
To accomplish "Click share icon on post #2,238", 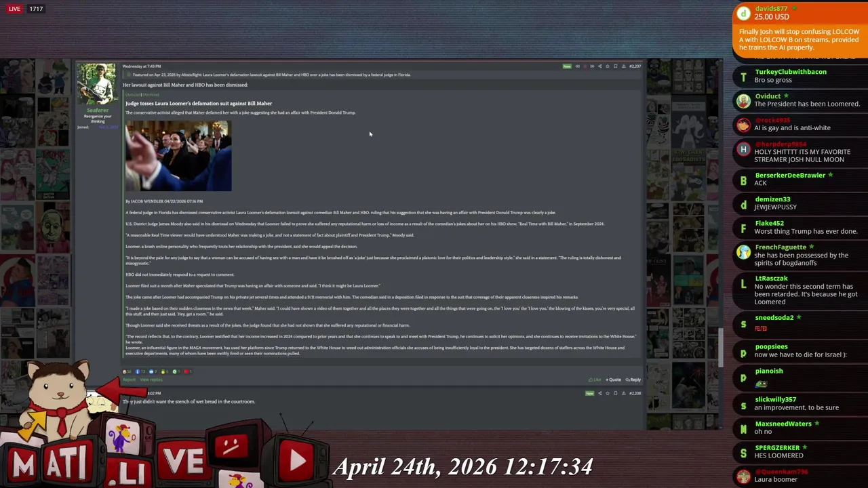I will [x=599, y=393].
